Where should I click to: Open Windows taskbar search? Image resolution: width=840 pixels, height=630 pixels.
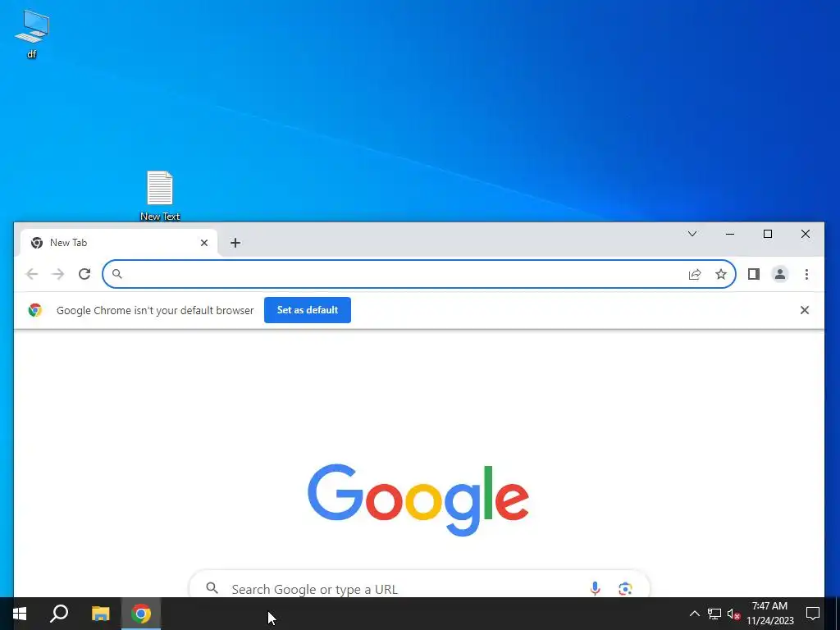59,614
